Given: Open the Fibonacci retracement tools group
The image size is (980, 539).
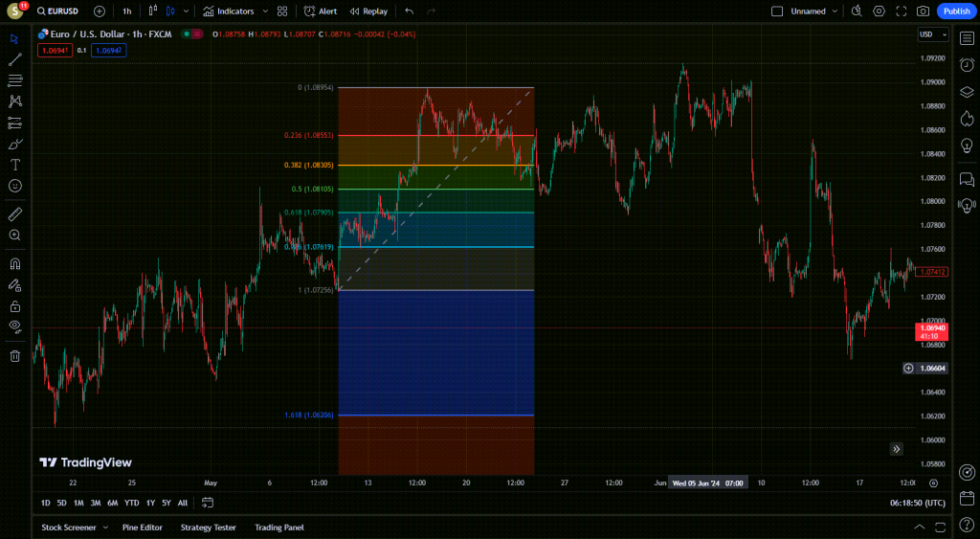Looking at the screenshot, I should (x=14, y=80).
